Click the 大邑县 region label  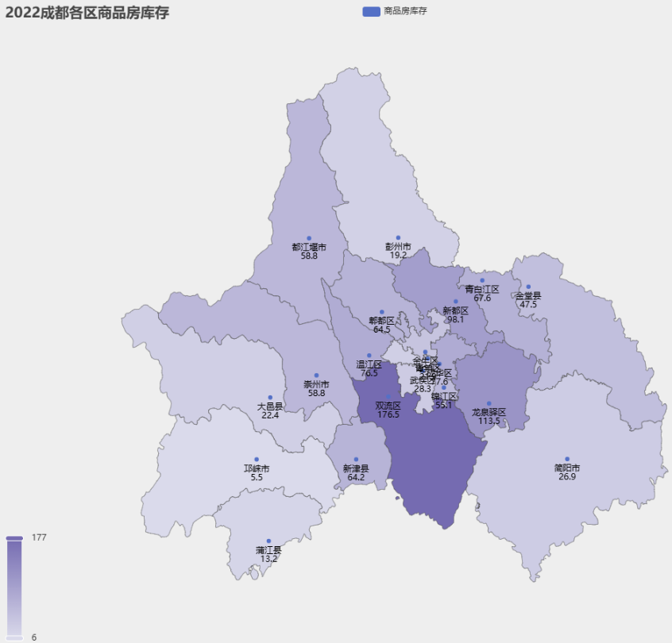point(270,406)
